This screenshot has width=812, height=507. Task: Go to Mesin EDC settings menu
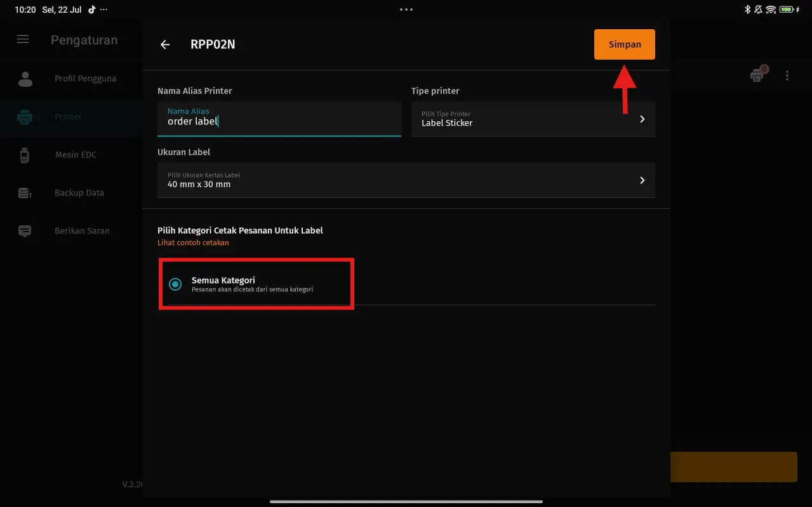[76, 155]
